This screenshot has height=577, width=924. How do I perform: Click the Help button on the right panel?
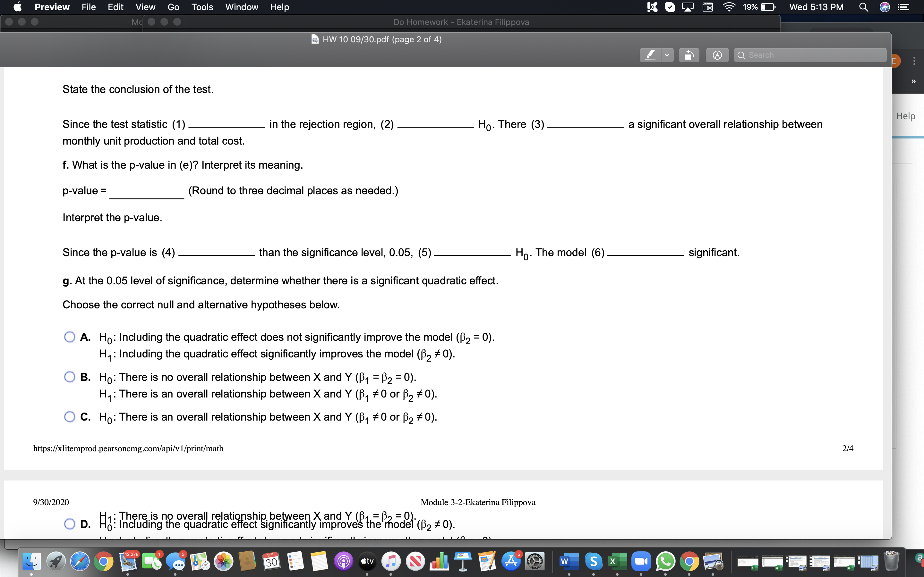click(x=906, y=116)
